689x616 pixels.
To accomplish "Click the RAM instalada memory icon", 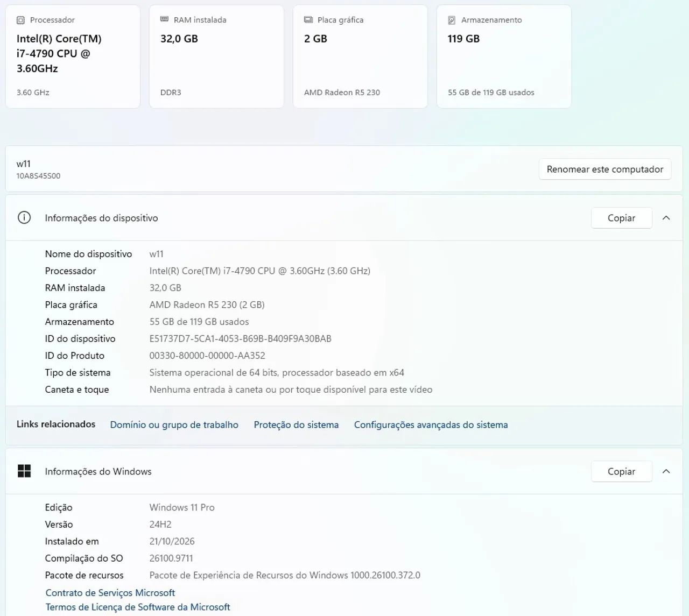I will (x=164, y=19).
